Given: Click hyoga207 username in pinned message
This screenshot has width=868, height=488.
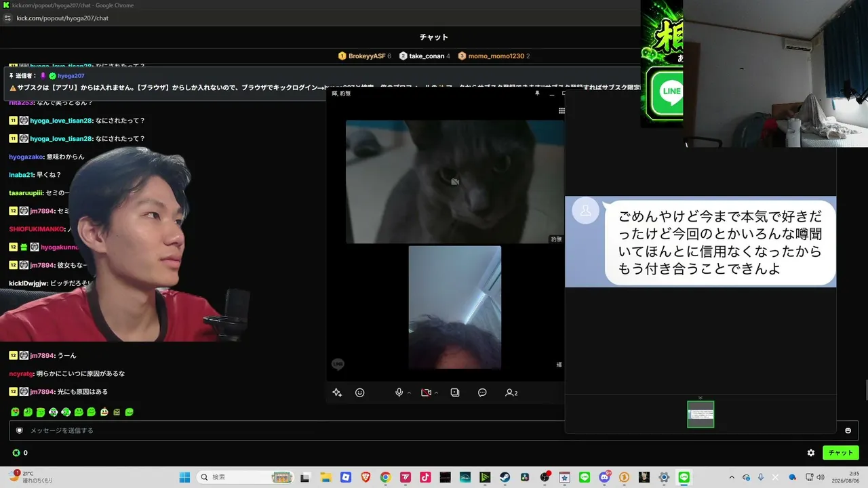Looking at the screenshot, I should tap(71, 76).
